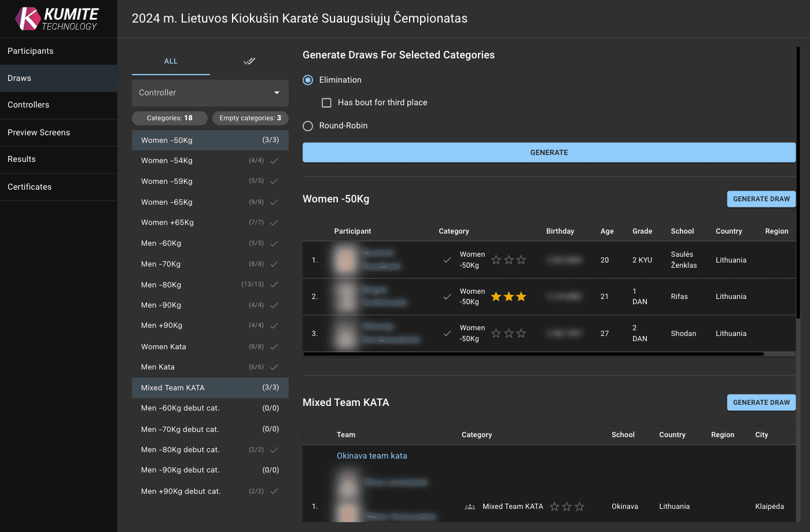Open the Controller dropdown

(210, 93)
